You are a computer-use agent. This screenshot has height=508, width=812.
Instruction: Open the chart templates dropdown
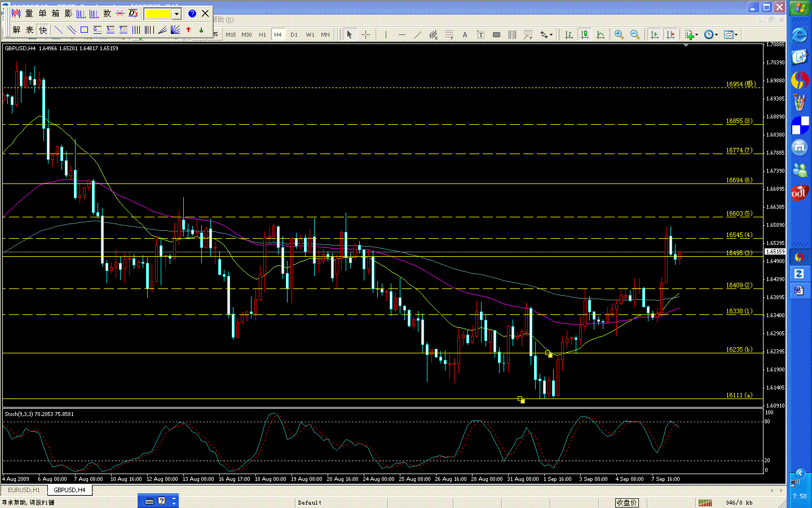(x=731, y=34)
